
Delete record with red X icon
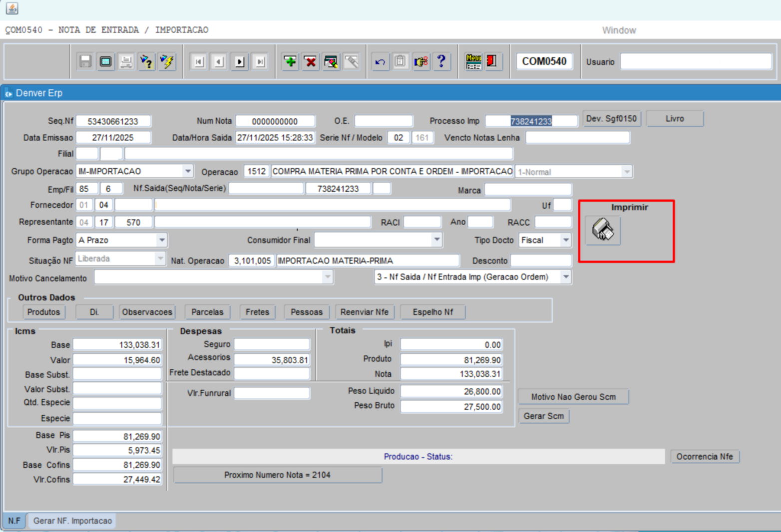(x=311, y=61)
